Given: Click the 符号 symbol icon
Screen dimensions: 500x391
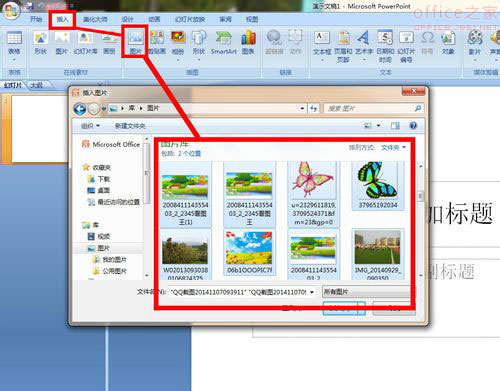Looking at the screenshot, I should pyautogui.click(x=427, y=43).
